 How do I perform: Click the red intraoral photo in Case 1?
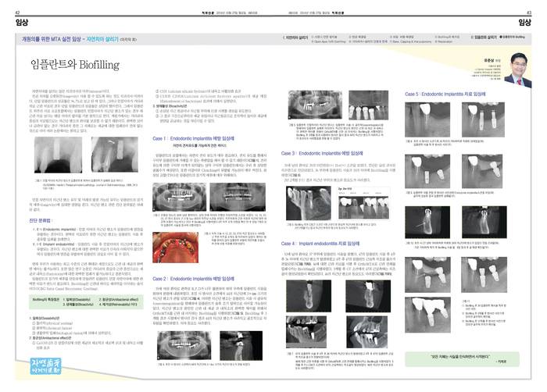(176, 248)
